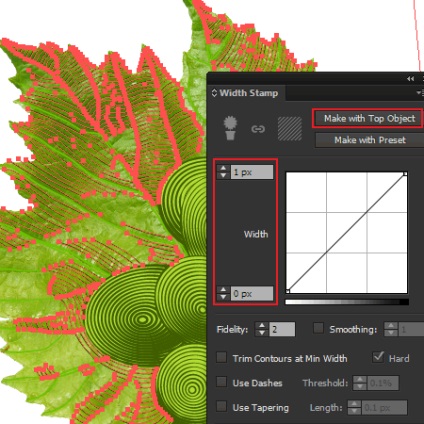The width and height of the screenshot is (424, 424).
Task: Enable the Use Dashes checkbox
Action: [221, 382]
